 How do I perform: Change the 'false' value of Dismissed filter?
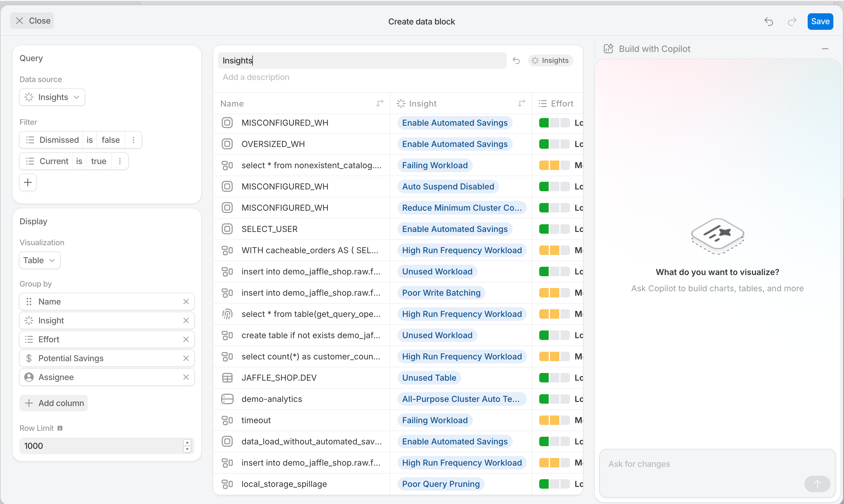tap(111, 140)
